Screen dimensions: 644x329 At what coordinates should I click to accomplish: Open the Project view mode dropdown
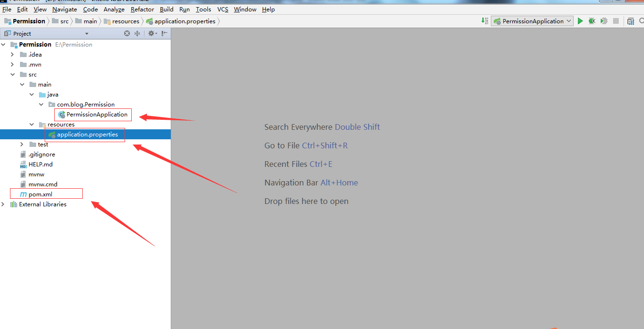(87, 34)
